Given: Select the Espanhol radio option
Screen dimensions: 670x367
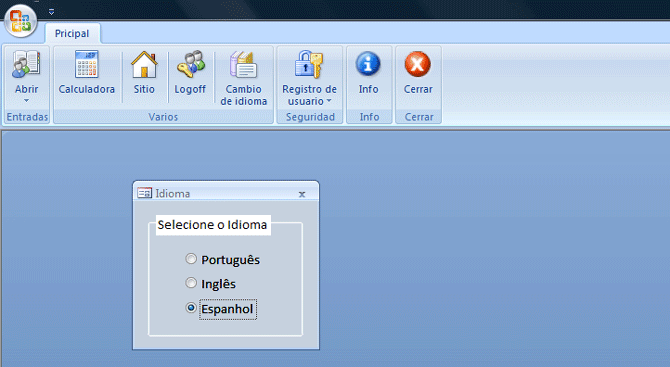Looking at the screenshot, I should pos(191,308).
